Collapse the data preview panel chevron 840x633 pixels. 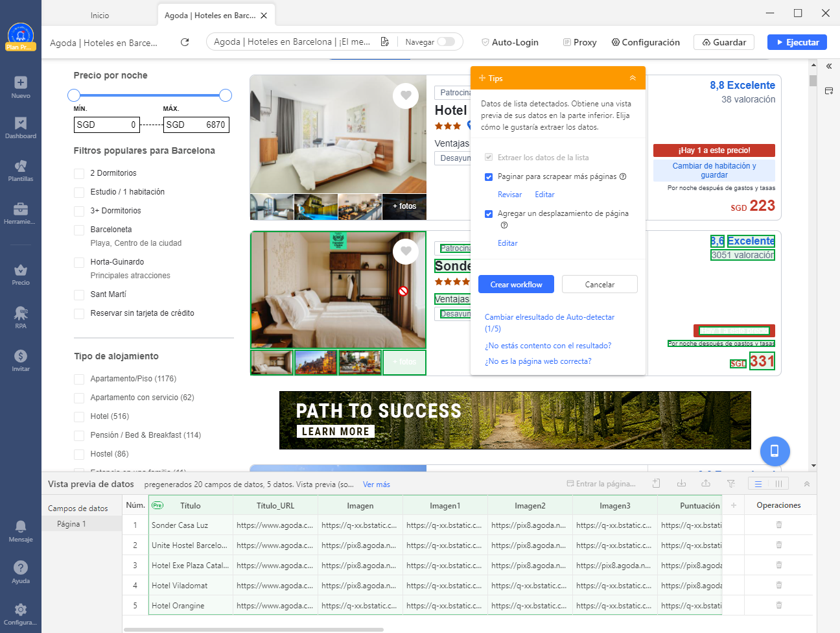[807, 484]
